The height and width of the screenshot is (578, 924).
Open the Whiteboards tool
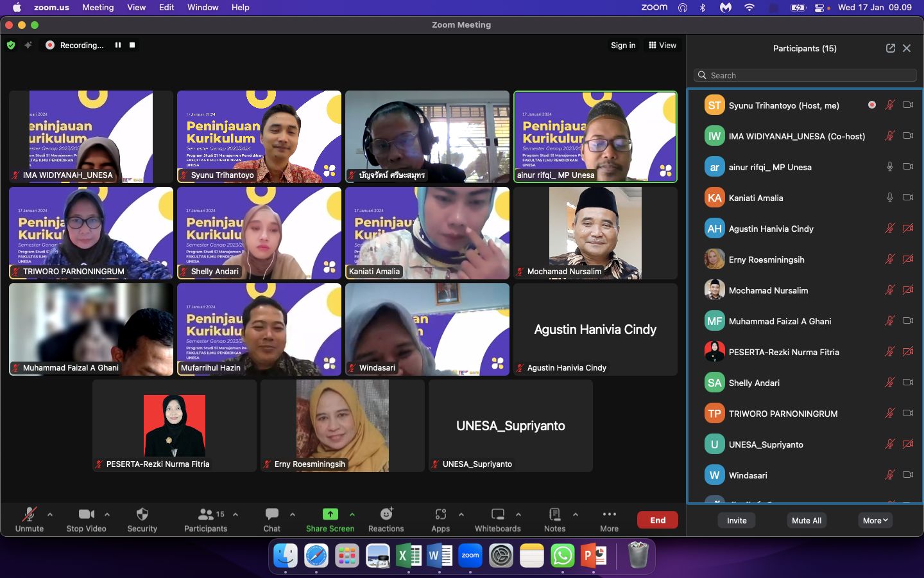pos(497,520)
